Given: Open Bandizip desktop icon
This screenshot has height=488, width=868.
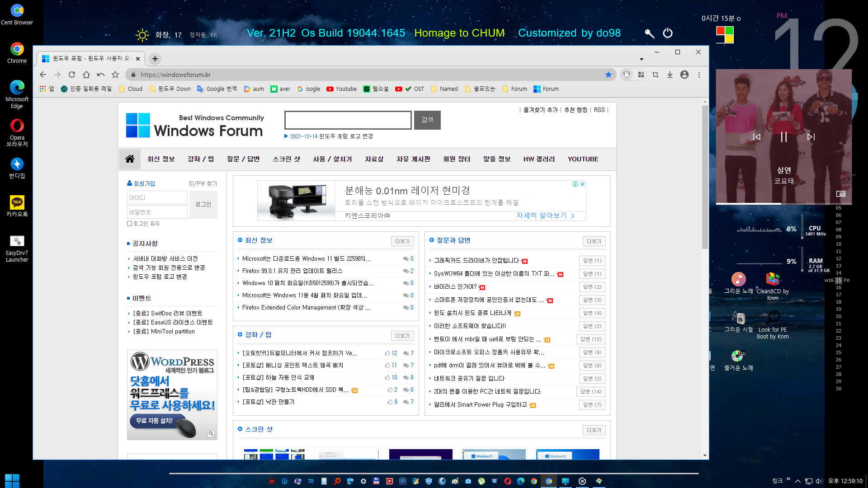Looking at the screenshot, I should [x=17, y=168].
